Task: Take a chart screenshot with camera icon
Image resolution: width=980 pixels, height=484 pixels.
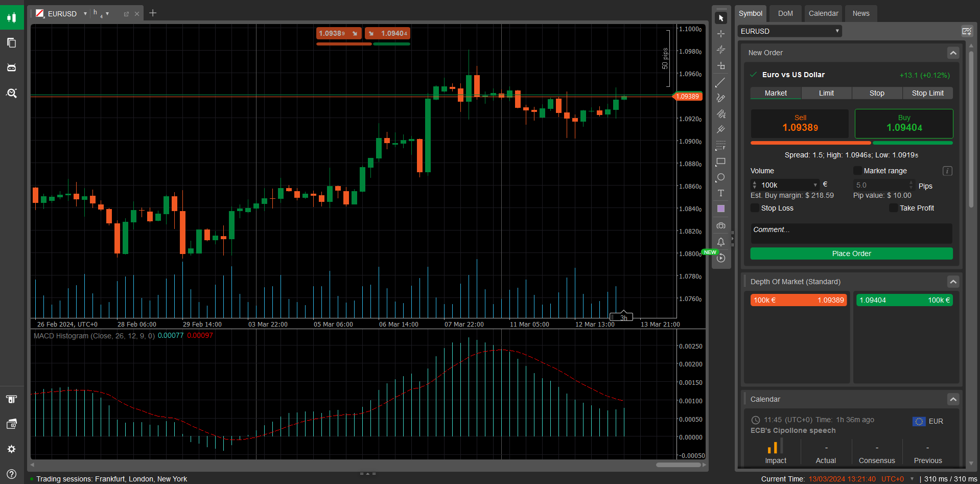Action: point(720,225)
